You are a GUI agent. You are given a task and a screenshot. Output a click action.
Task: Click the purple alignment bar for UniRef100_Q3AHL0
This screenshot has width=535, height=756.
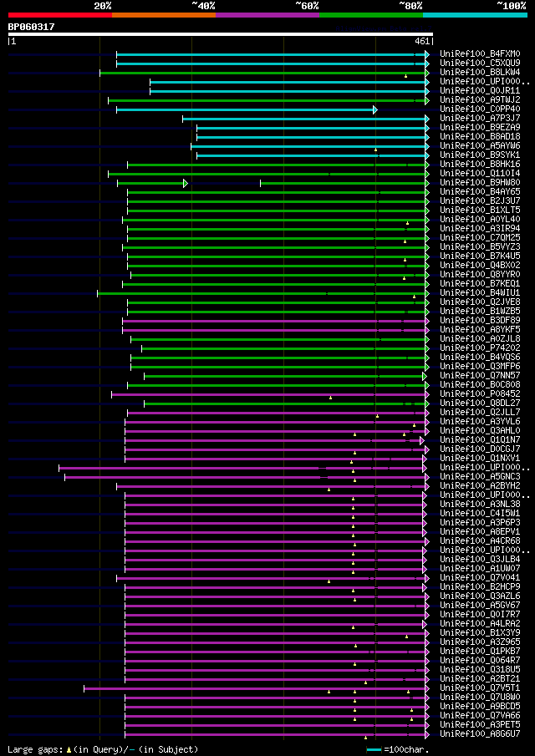pyautogui.click(x=275, y=431)
